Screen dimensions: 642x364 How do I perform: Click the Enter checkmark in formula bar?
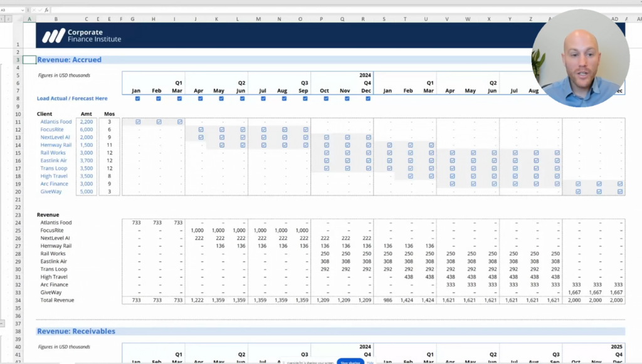[39, 10]
